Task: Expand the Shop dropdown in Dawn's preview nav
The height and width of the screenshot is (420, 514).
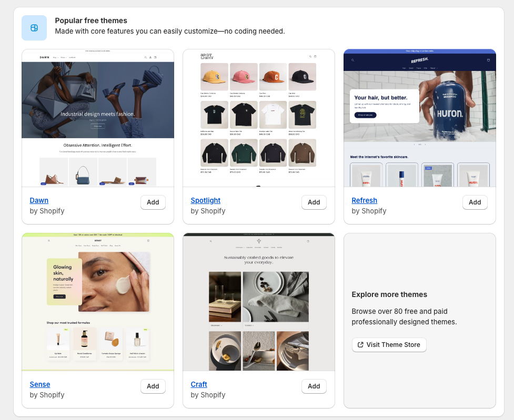Action: (55, 57)
